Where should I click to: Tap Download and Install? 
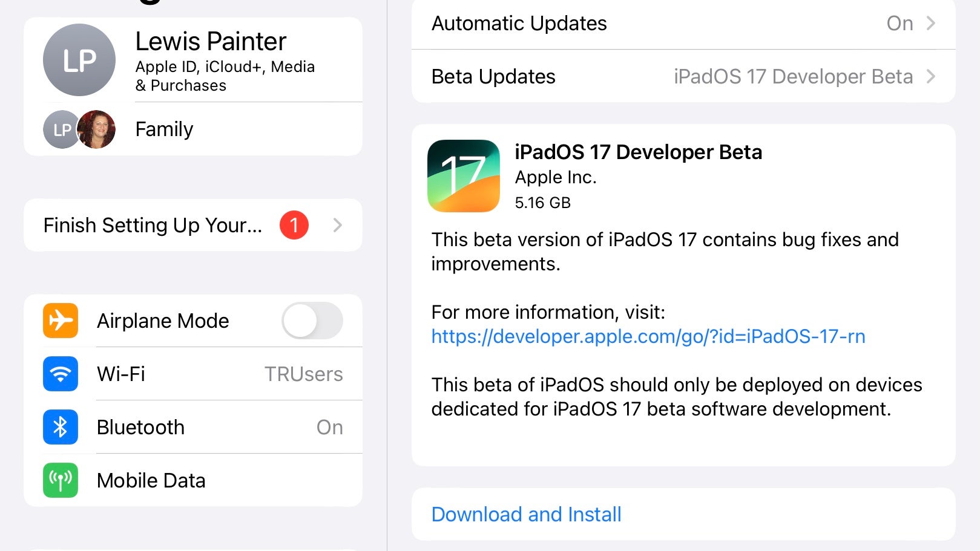click(526, 514)
